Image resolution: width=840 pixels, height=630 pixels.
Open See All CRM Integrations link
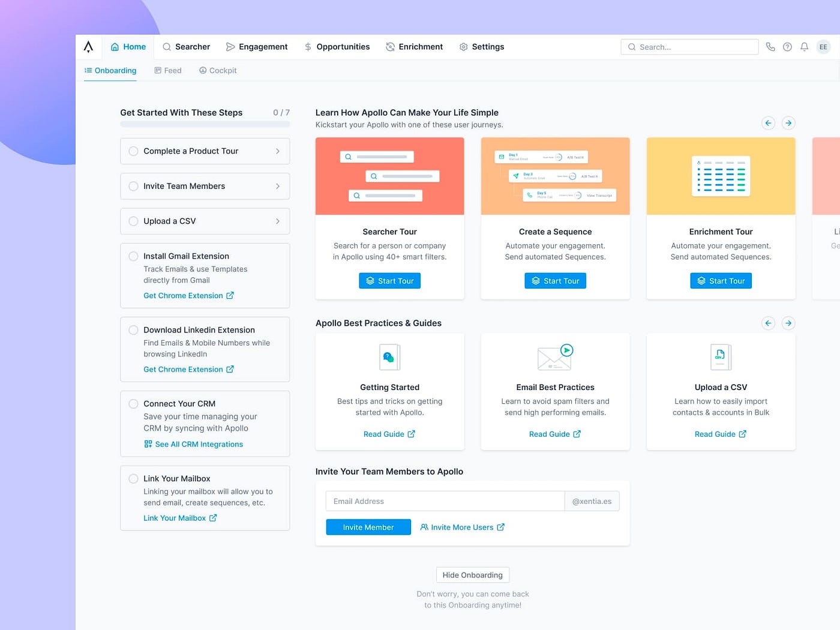point(193,445)
